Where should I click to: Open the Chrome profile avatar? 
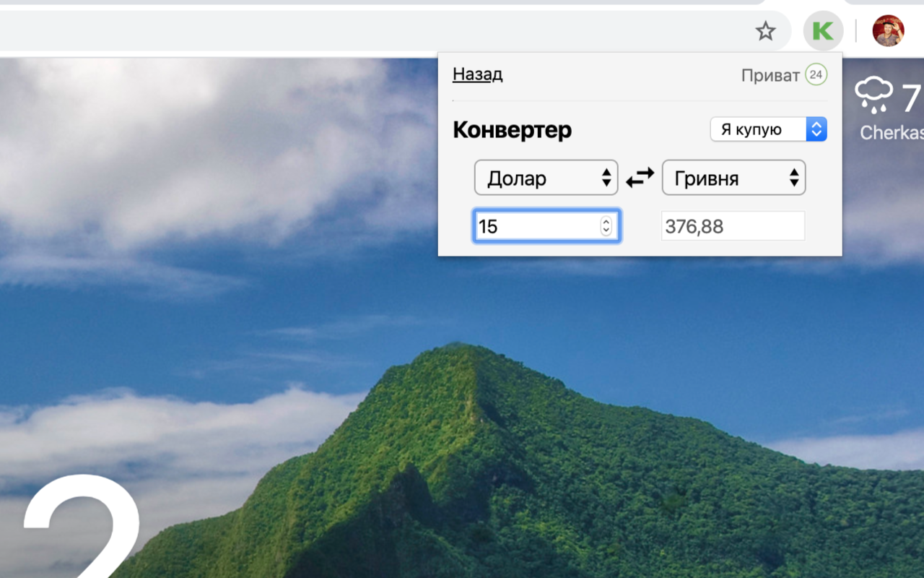click(x=888, y=31)
